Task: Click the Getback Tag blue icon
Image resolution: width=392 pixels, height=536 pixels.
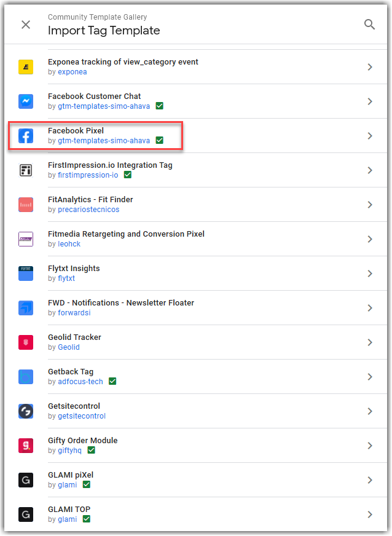Action: tap(26, 377)
